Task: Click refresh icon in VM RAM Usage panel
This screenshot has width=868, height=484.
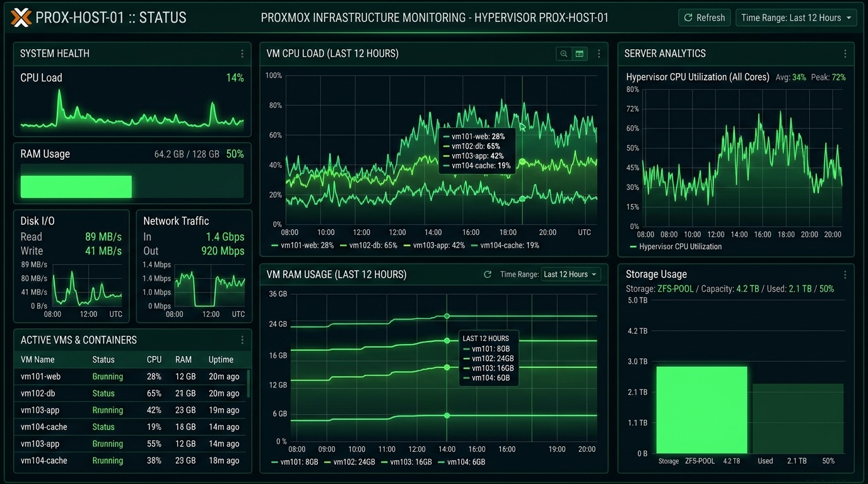Action: pyautogui.click(x=488, y=275)
